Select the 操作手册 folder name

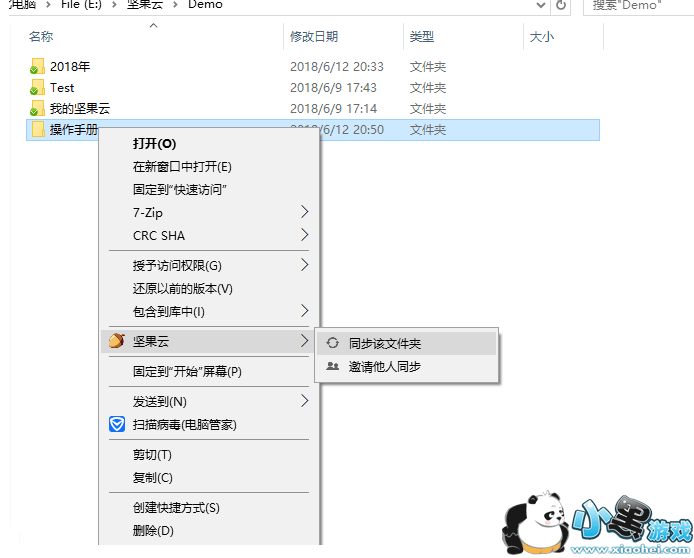[x=73, y=129]
